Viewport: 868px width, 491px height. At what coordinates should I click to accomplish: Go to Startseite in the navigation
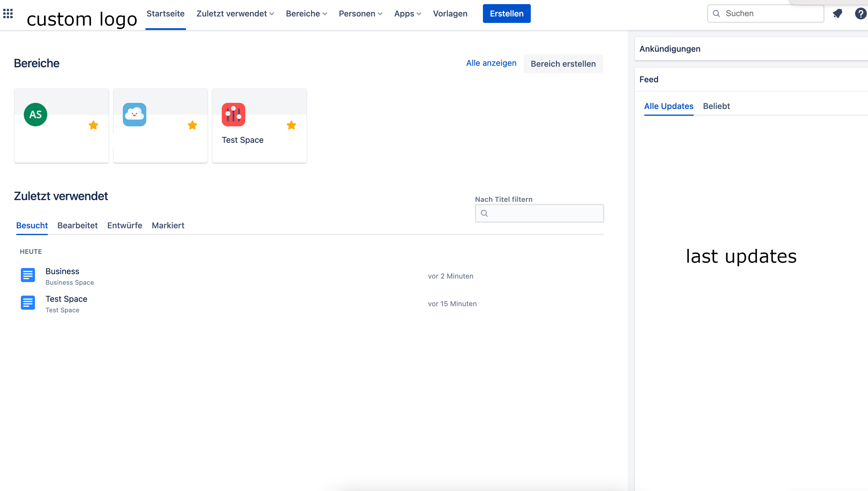point(165,14)
